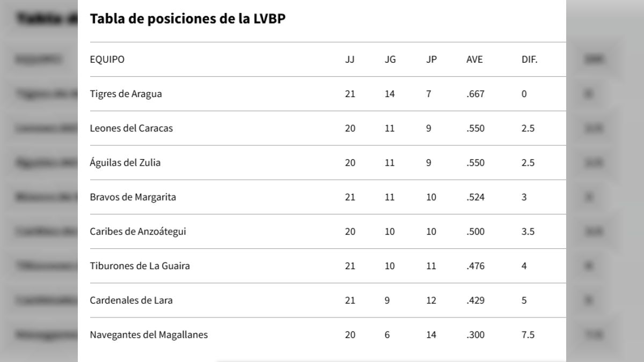Select the Leones del Caracas row
This screenshot has height=362, width=644.
131,129
